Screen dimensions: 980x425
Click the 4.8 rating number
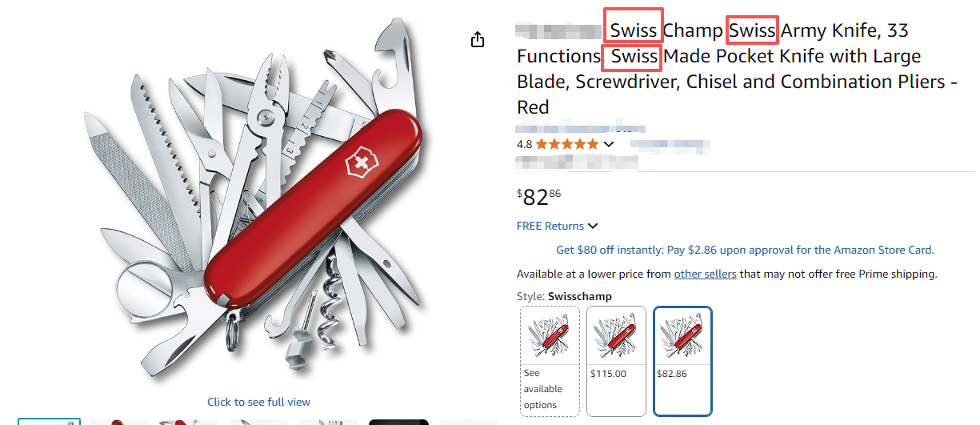tap(524, 144)
